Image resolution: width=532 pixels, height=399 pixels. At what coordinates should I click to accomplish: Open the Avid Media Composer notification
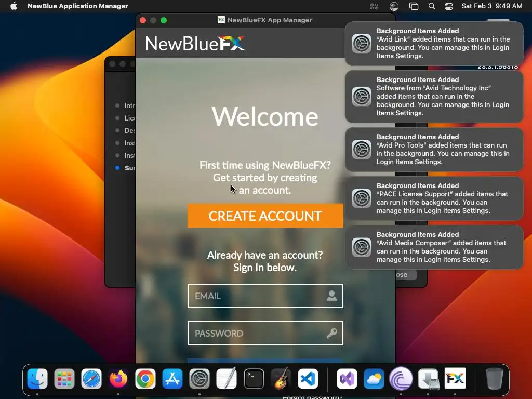434,247
